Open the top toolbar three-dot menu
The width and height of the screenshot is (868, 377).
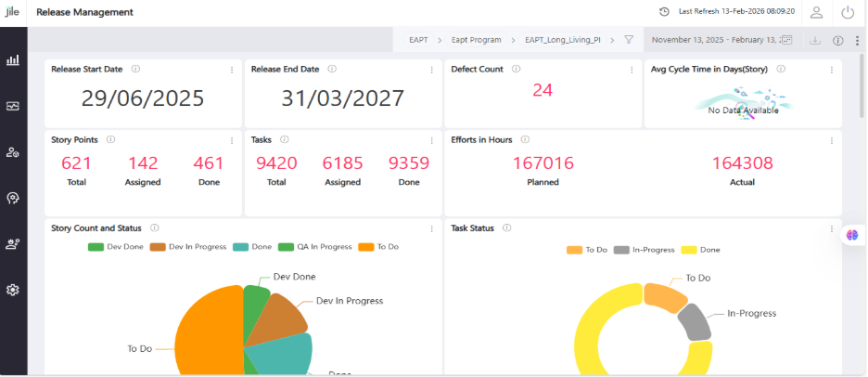[x=857, y=40]
